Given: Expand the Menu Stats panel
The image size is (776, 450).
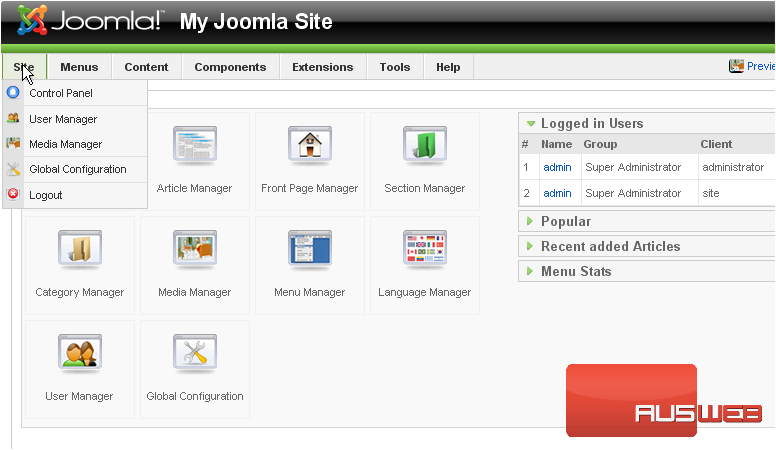Looking at the screenshot, I should (x=575, y=271).
